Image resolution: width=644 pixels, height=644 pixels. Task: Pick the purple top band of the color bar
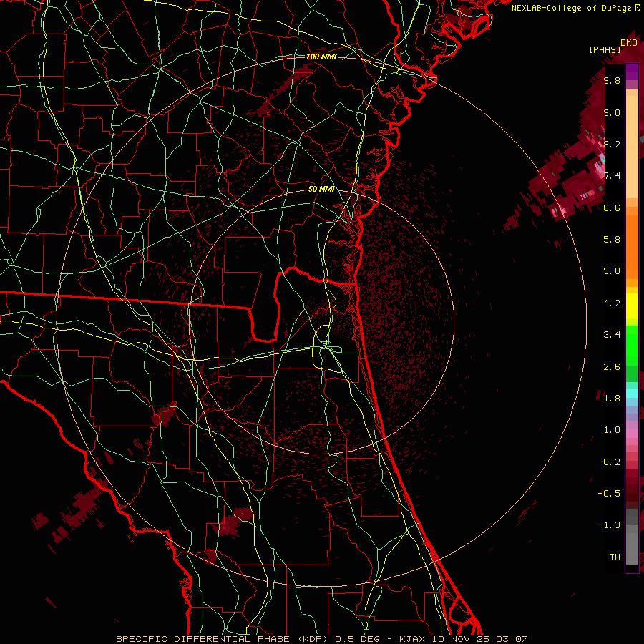pyautogui.click(x=632, y=72)
